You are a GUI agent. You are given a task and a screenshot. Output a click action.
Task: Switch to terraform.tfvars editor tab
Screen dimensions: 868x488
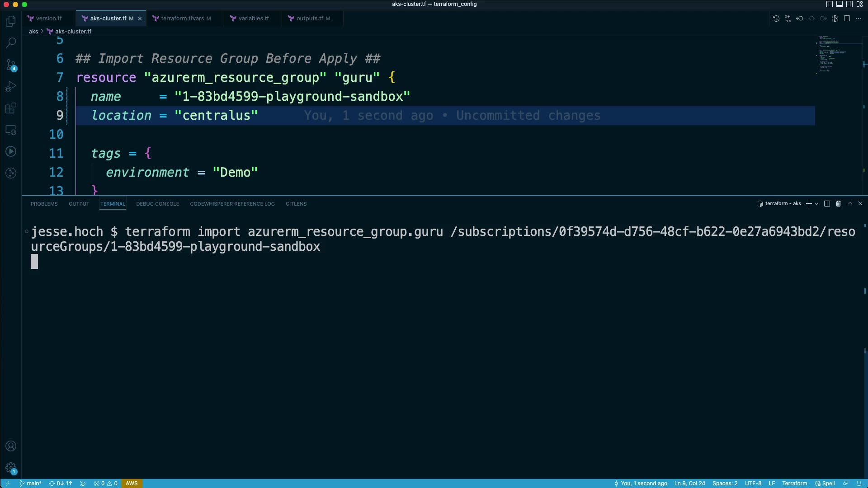182,19
